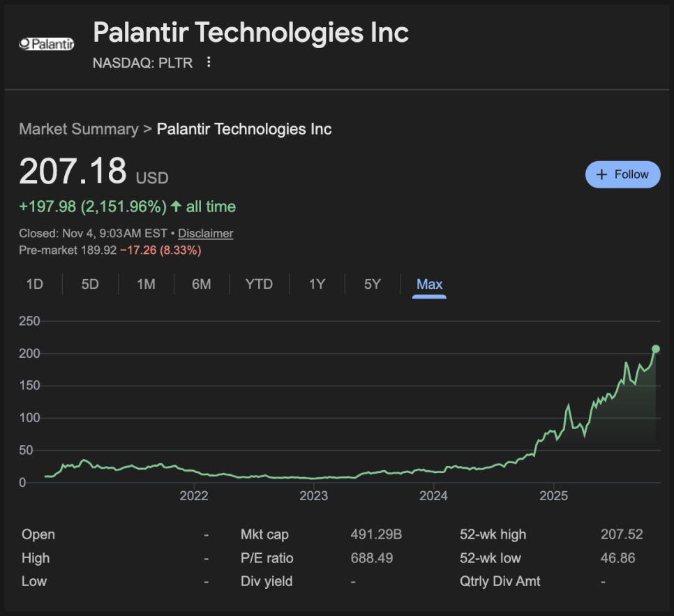Screen dimensions: 674x616
Task: Open the three-dot more options menu
Action: click(208, 63)
